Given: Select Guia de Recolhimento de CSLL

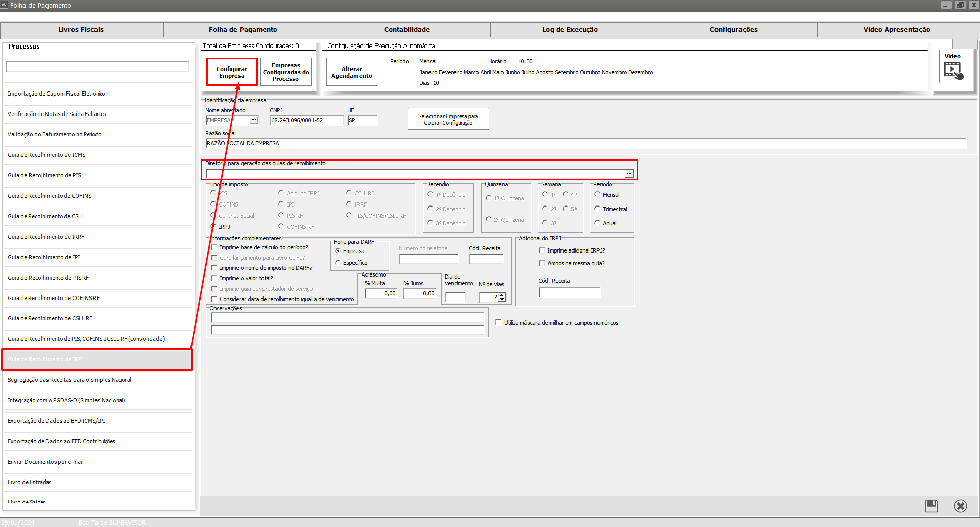Looking at the screenshot, I should click(x=98, y=216).
